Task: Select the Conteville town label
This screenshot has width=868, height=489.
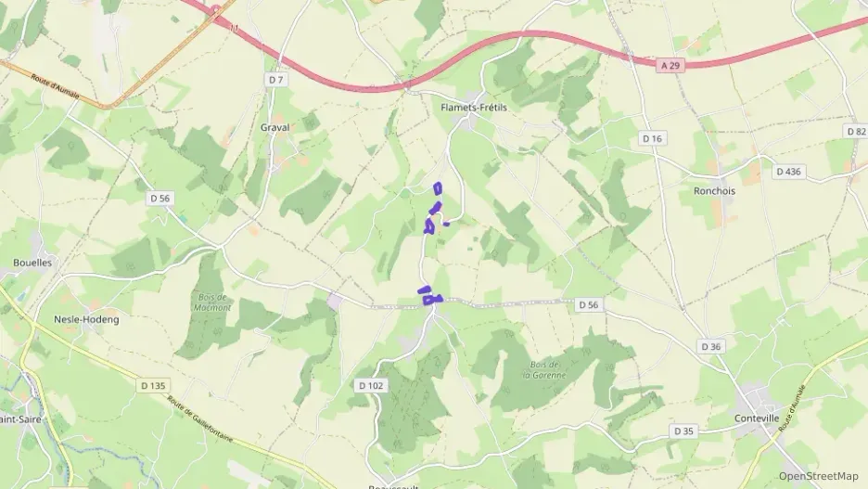Action: [757, 418]
